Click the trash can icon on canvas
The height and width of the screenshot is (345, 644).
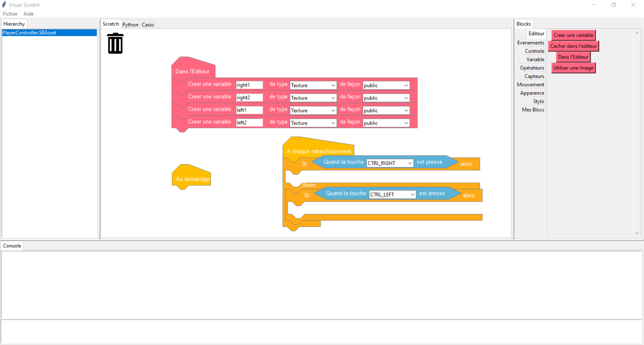(115, 43)
